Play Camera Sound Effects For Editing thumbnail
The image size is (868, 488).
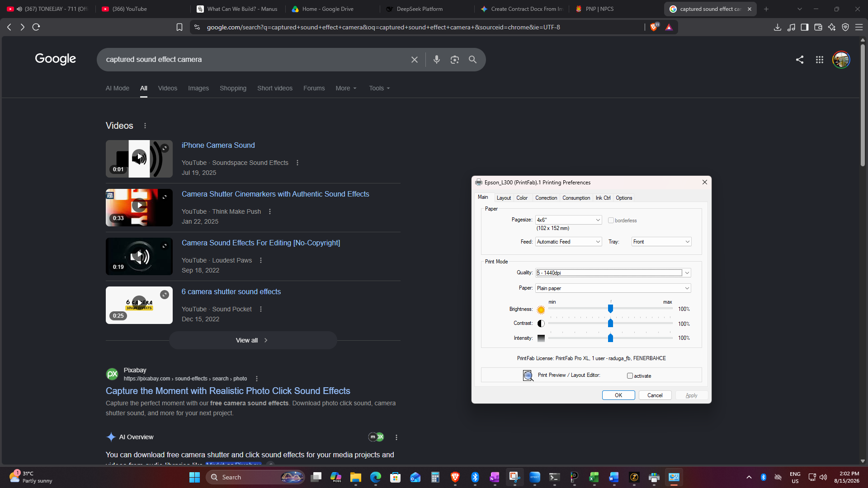[x=139, y=256]
